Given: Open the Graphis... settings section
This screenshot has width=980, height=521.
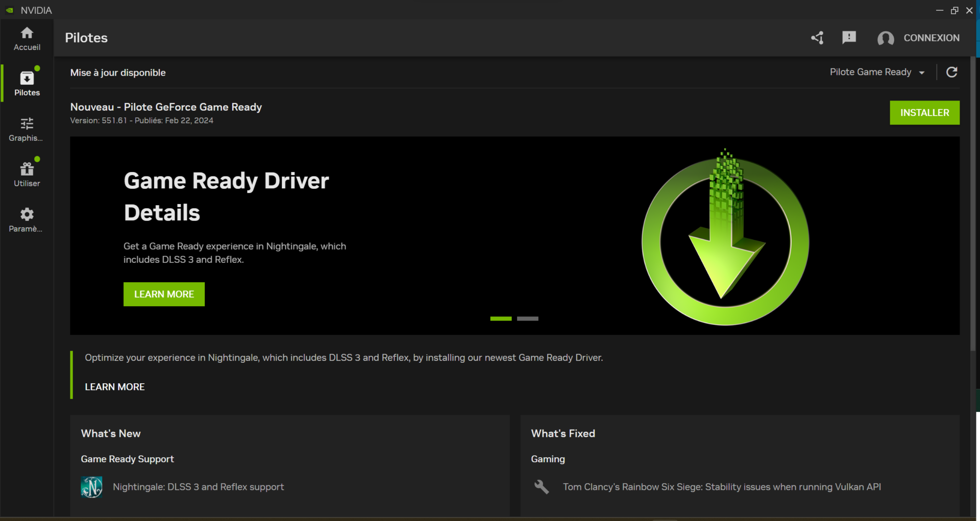Looking at the screenshot, I should 27,129.
